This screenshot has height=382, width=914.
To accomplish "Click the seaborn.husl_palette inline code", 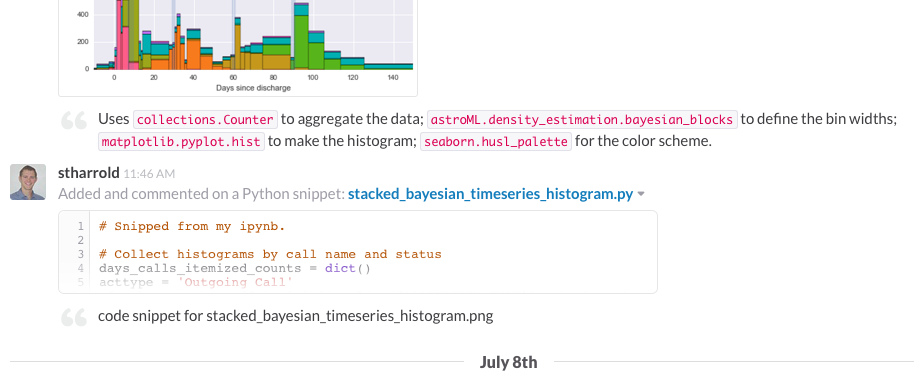I will point(496,142).
